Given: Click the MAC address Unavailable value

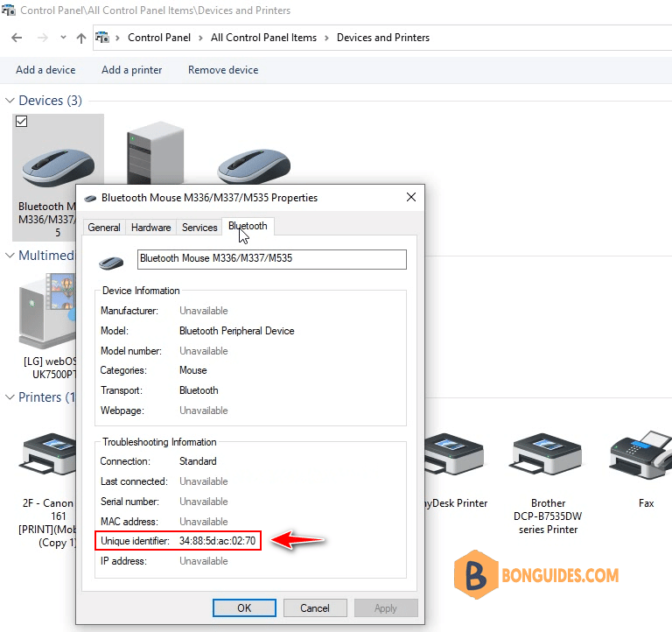Looking at the screenshot, I should tap(204, 522).
